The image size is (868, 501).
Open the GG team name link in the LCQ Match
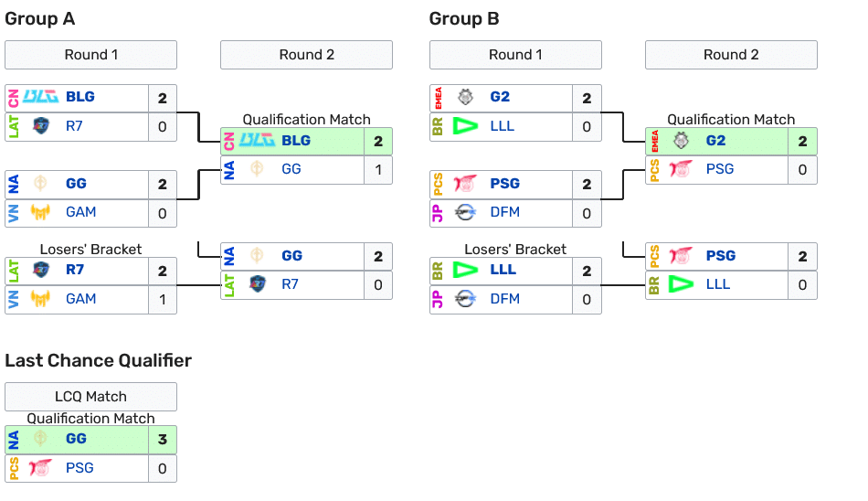(x=76, y=439)
